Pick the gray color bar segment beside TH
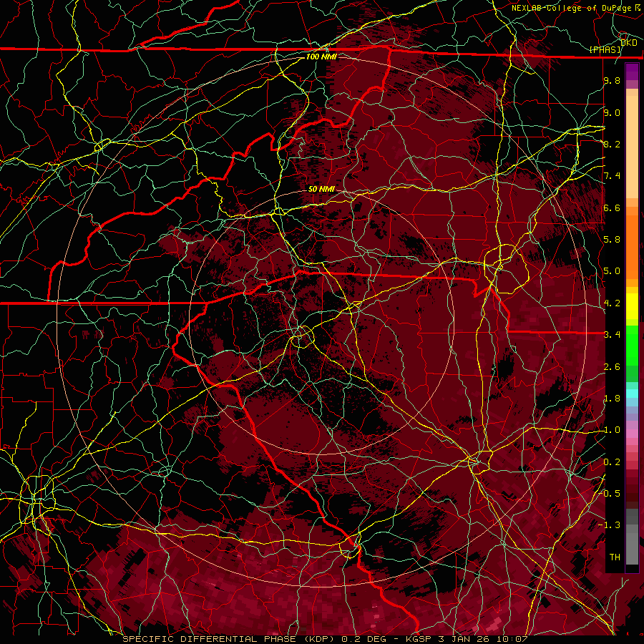Screen dimensions: 644x644 pos(632,550)
